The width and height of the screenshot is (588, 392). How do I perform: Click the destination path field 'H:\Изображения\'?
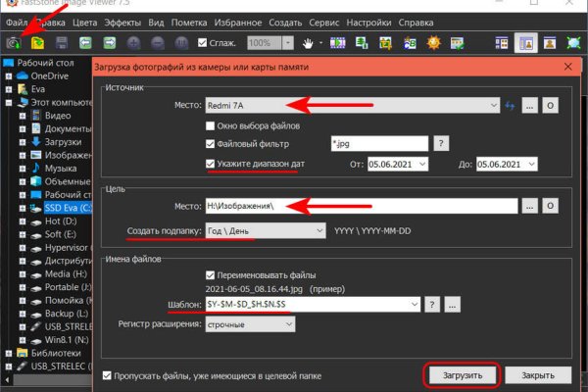[361, 206]
